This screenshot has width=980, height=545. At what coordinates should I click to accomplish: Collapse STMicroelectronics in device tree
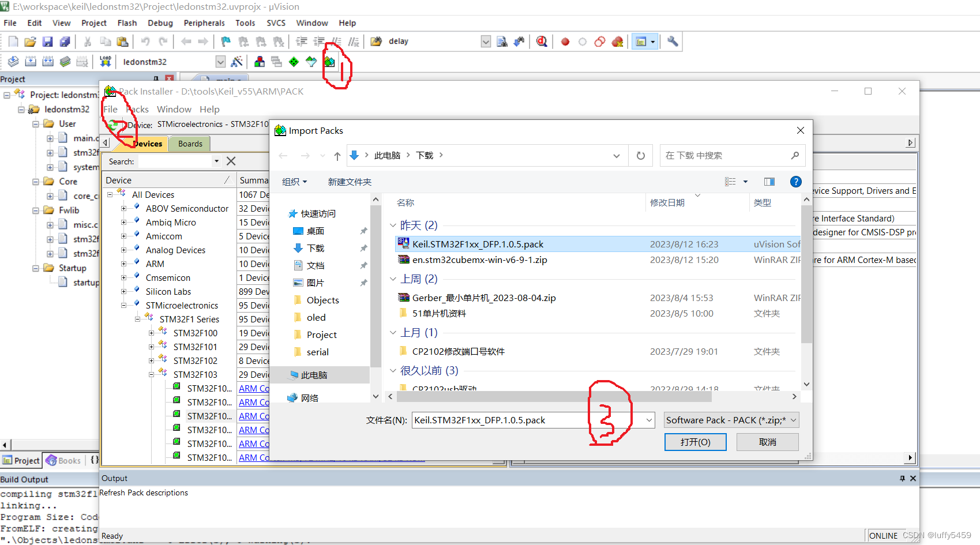tap(123, 306)
